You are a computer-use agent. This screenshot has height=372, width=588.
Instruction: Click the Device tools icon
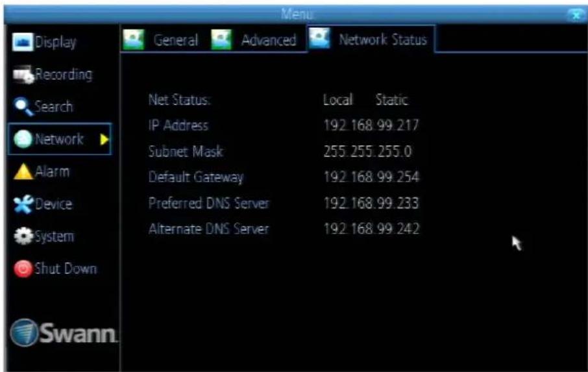(x=23, y=204)
